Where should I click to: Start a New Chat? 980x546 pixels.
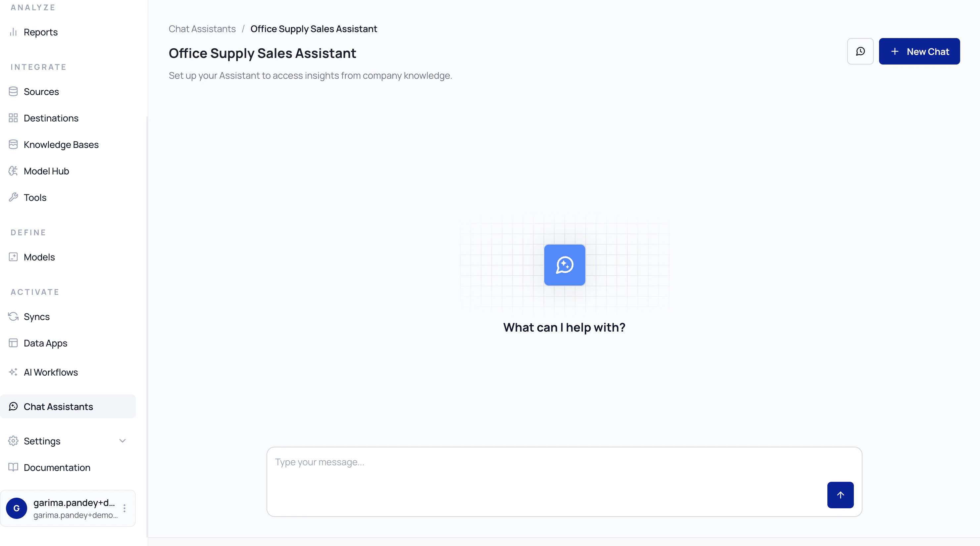point(919,51)
